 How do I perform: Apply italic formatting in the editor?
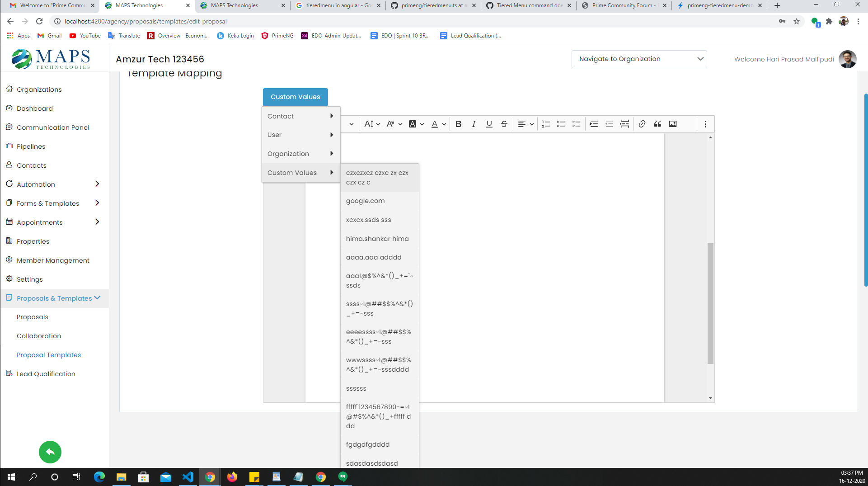[x=474, y=124]
